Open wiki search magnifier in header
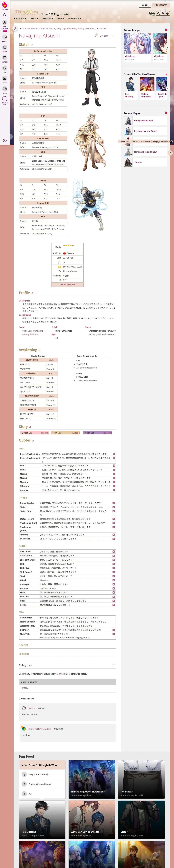The width and height of the screenshot is (174, 868). [x=158, y=13]
